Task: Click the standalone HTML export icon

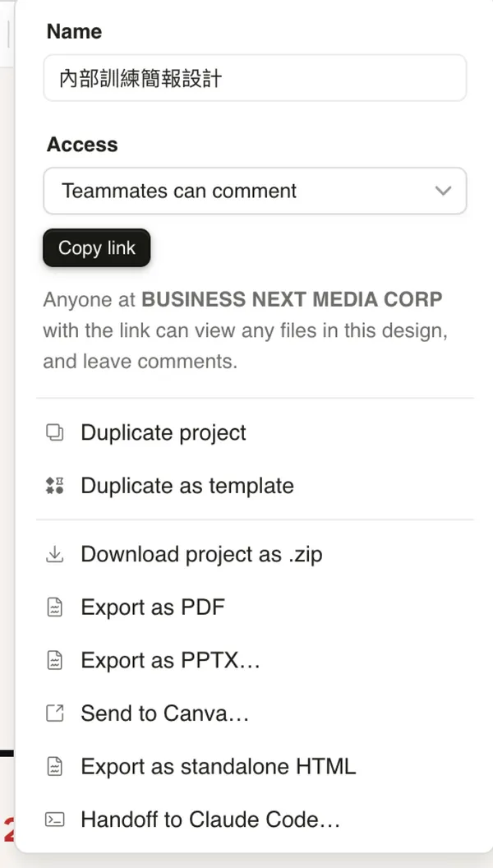Action: point(54,767)
